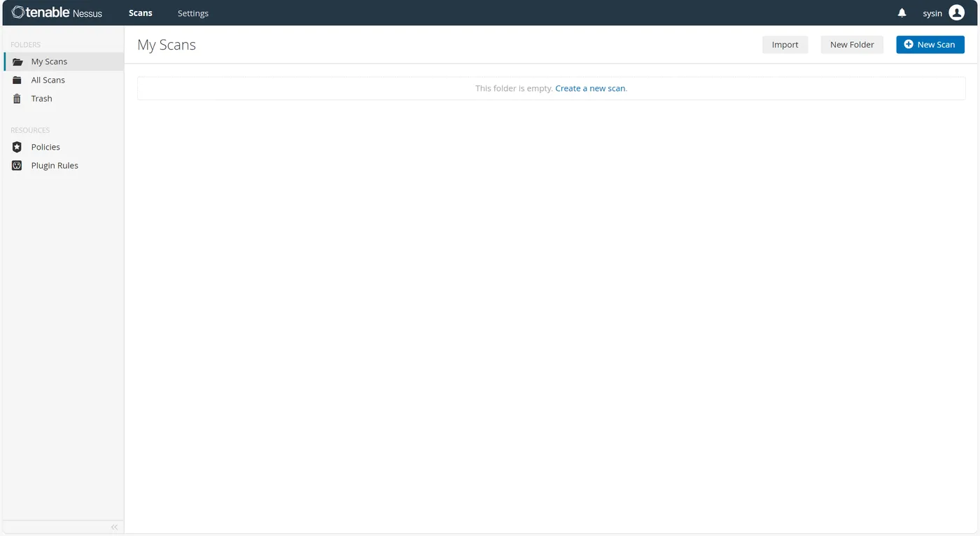Screen dimensions: 980x536
Task: Open the sysin user avatar icon
Action: coord(956,13)
